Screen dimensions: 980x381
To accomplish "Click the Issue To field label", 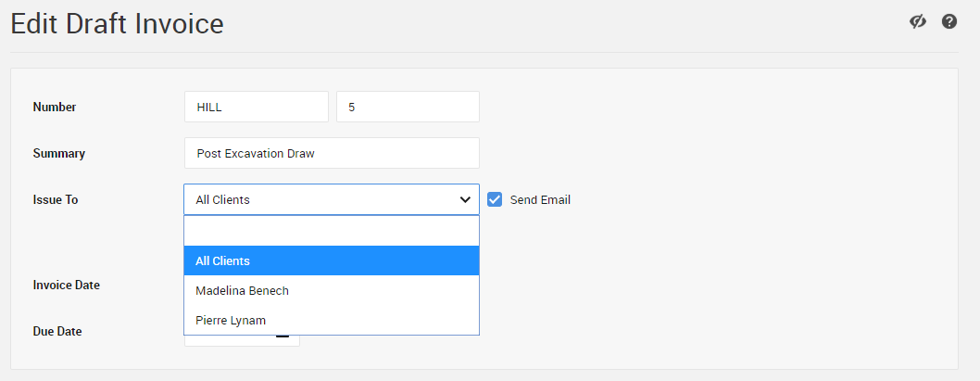I will click(x=56, y=199).
